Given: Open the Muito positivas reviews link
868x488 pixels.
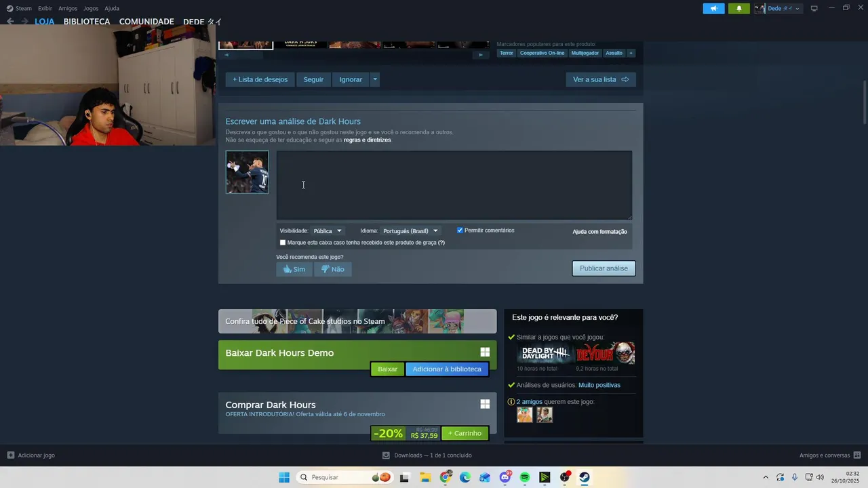Looking at the screenshot, I should click(599, 385).
